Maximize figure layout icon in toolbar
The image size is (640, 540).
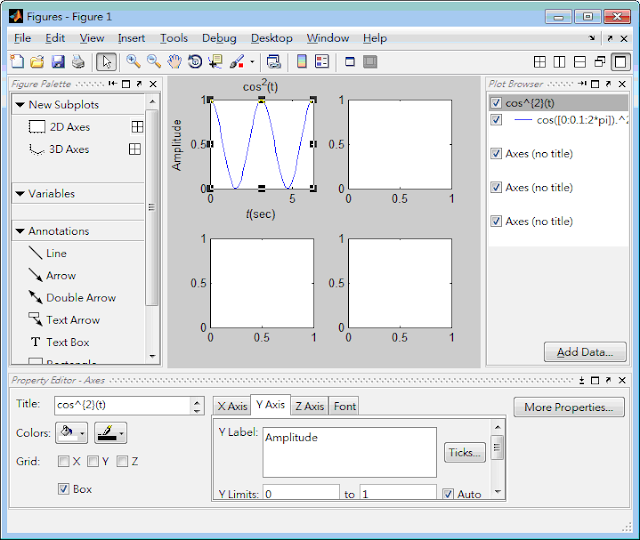(620, 62)
